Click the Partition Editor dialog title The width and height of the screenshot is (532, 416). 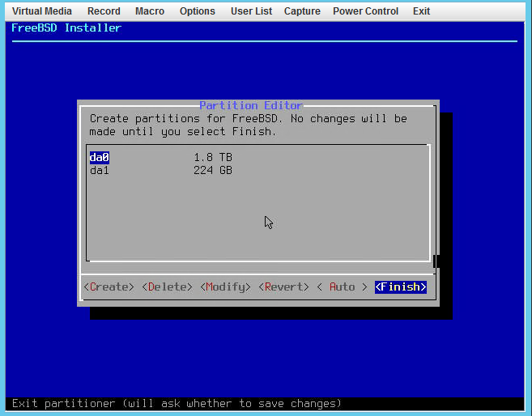[x=251, y=105]
